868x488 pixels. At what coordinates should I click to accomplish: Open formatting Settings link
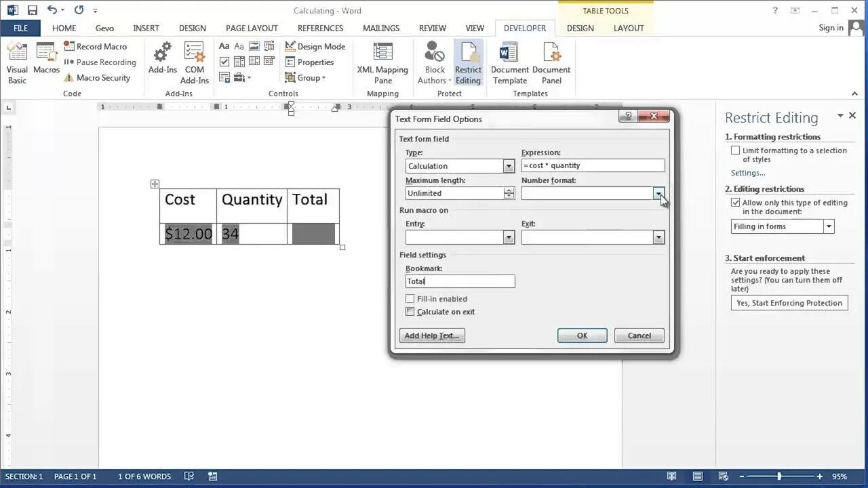pos(748,173)
